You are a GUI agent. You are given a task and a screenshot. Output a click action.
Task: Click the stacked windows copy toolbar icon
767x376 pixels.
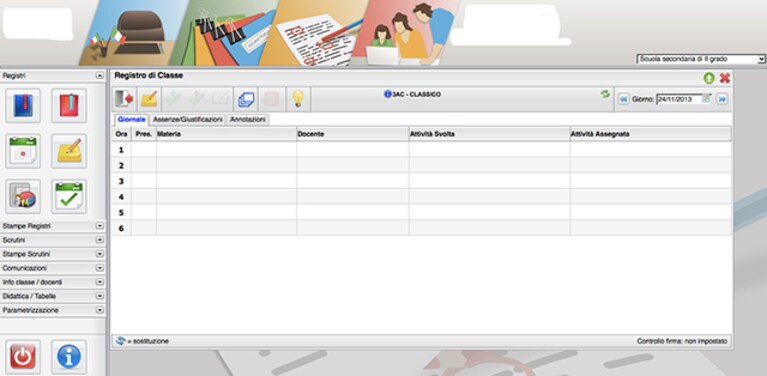(246, 99)
